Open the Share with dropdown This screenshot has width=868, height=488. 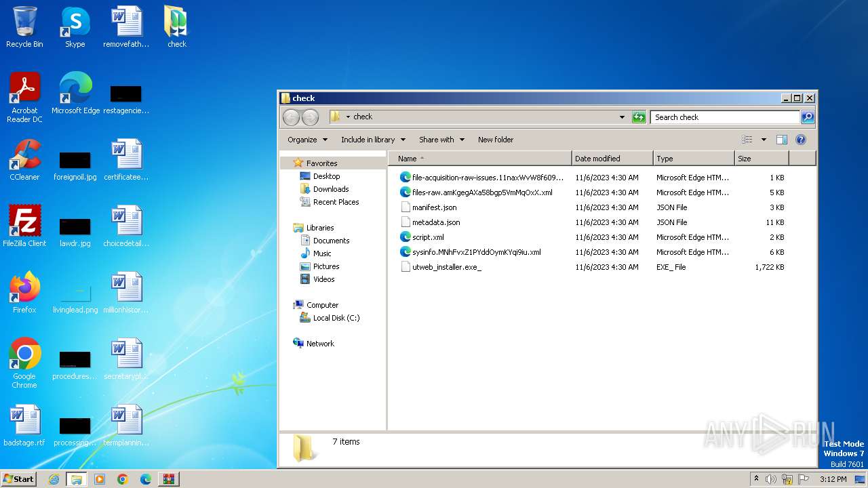click(441, 140)
